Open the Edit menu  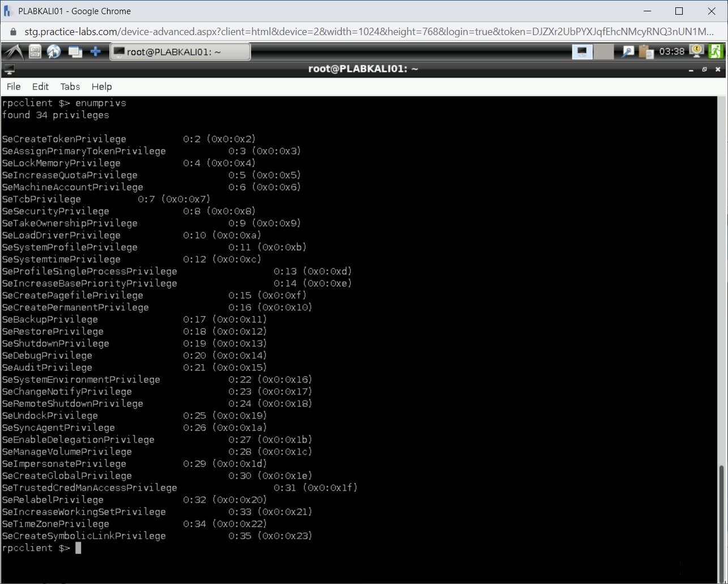pos(40,87)
